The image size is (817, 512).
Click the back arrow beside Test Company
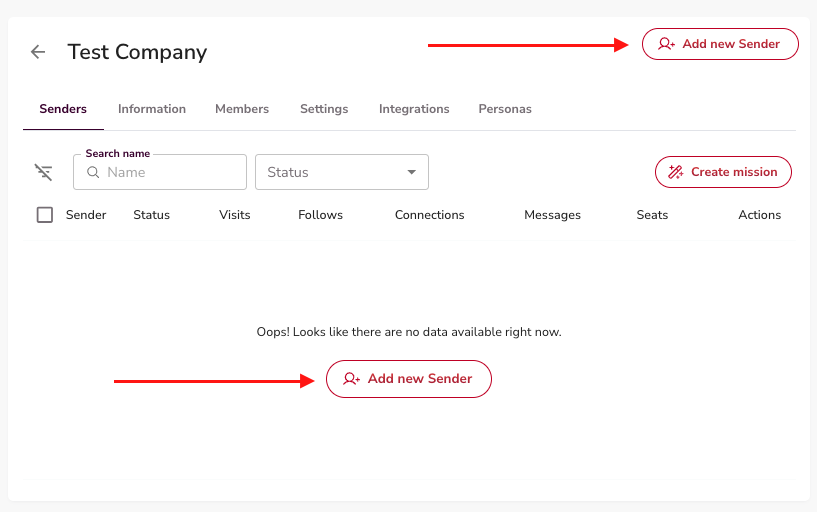coord(38,52)
